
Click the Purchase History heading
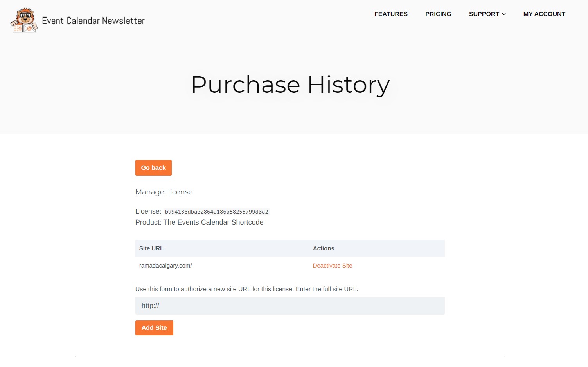tap(290, 85)
